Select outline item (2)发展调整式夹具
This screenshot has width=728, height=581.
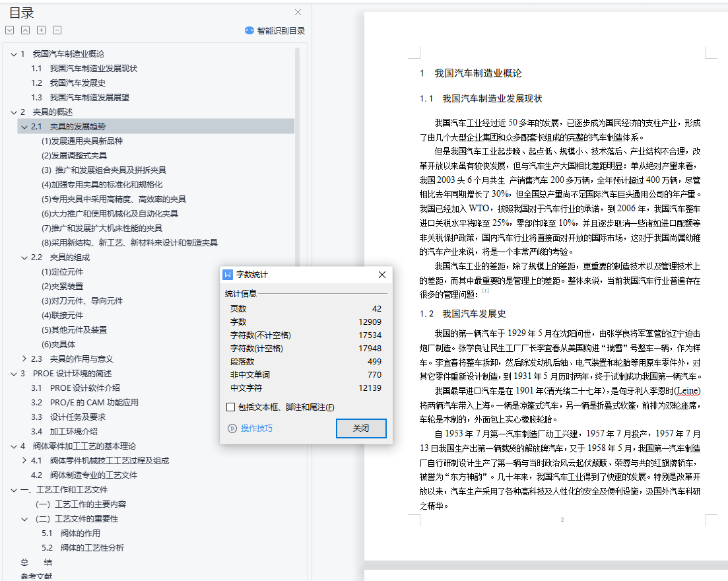click(74, 156)
